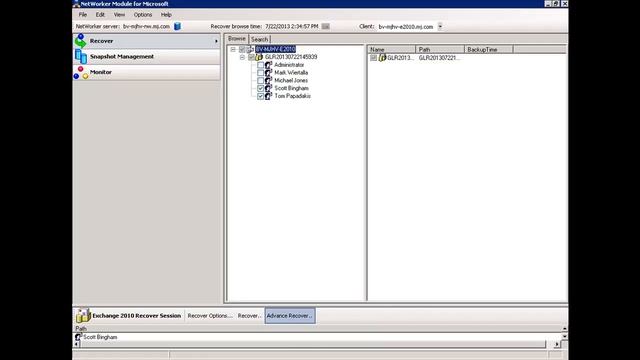The height and width of the screenshot is (360, 640).
Task: Check the Mark Wiertalla mailbox checkbox
Action: click(x=260, y=73)
